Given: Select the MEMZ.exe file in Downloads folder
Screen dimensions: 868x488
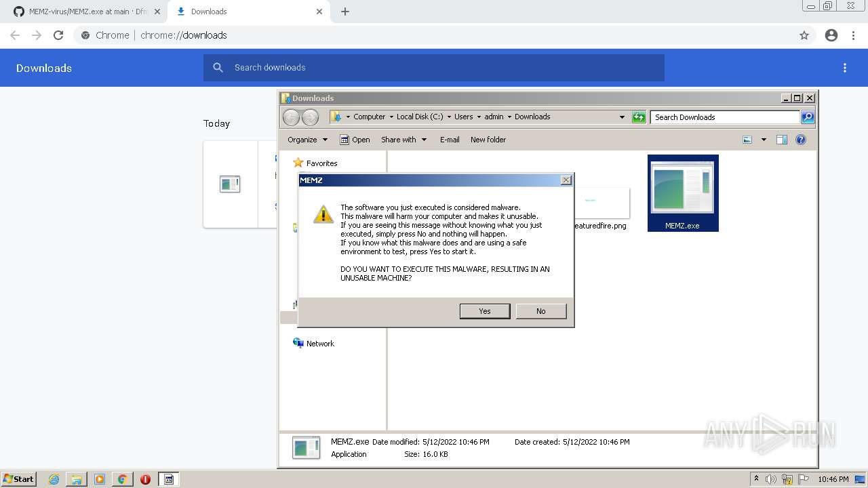Looking at the screenshot, I should tap(683, 193).
